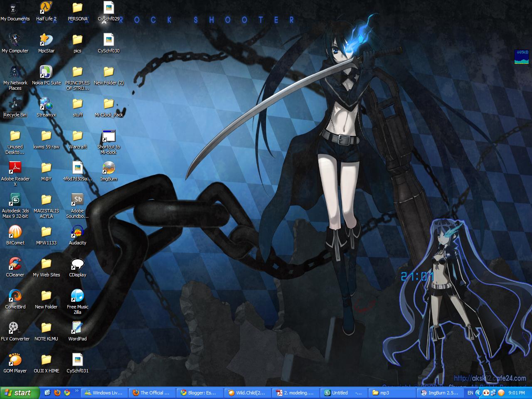Select the Recycle Bin icon

[x=15, y=108]
